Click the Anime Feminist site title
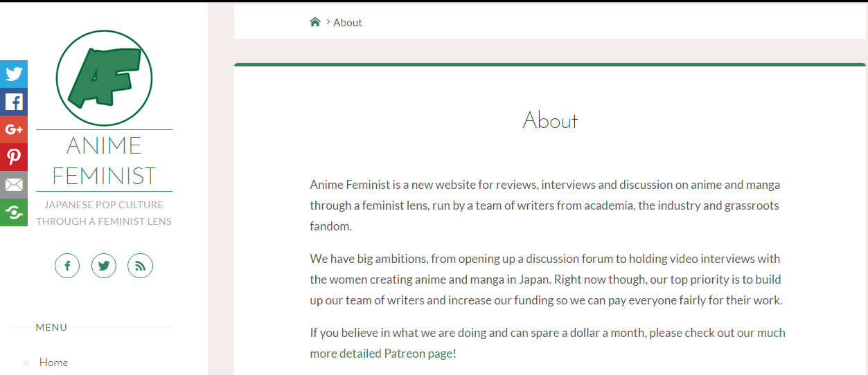Image resolution: width=868 pixels, height=375 pixels. pos(104,161)
